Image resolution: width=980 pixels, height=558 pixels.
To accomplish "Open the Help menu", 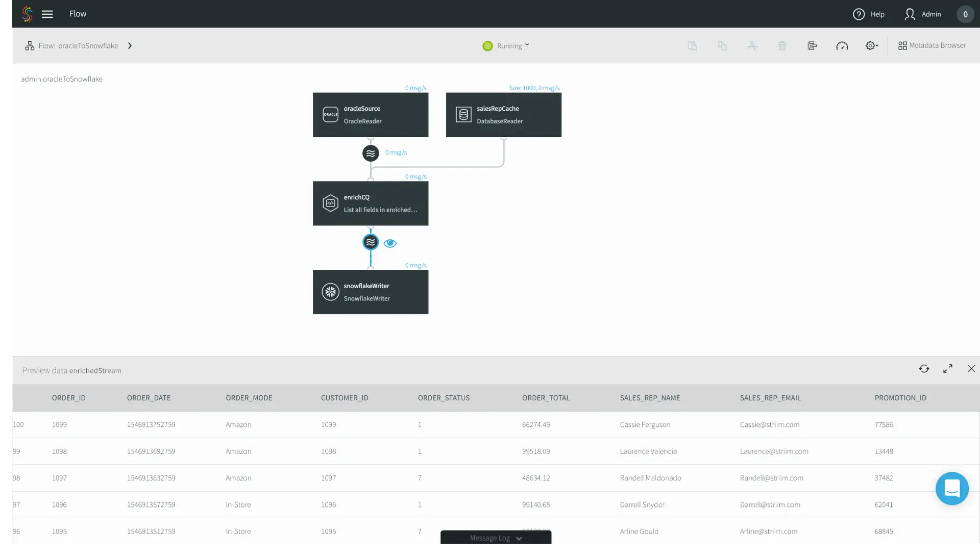I will (x=869, y=14).
